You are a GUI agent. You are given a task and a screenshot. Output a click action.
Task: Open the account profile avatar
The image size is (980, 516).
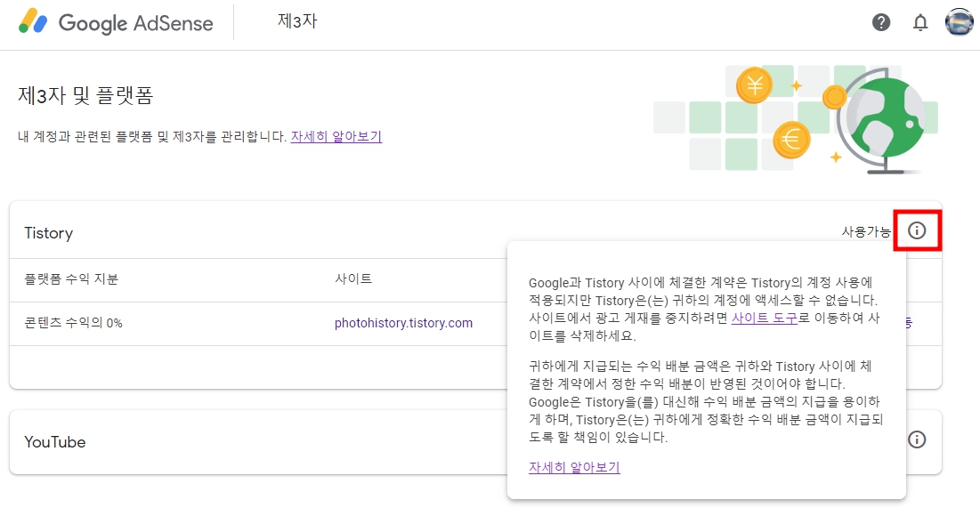pos(959,22)
